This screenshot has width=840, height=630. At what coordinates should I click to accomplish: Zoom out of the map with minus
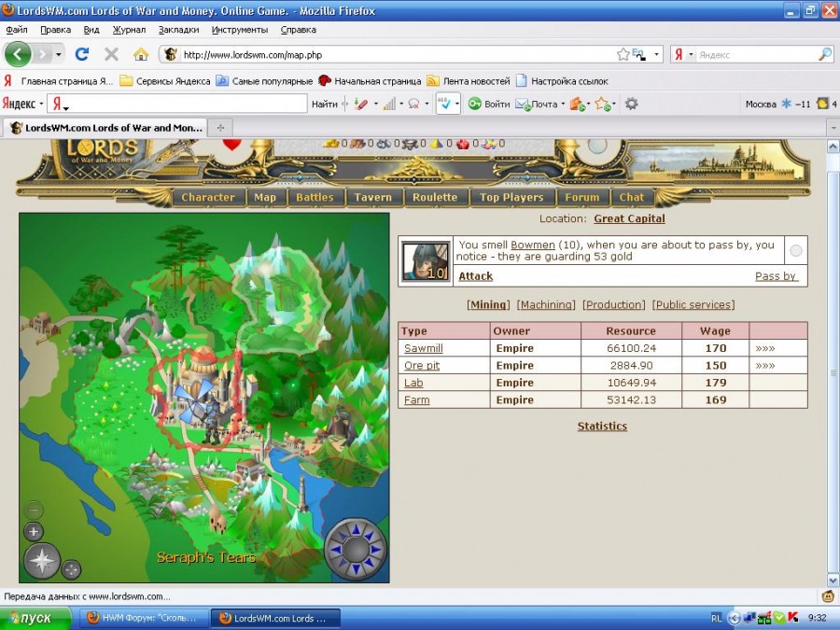tap(34, 510)
